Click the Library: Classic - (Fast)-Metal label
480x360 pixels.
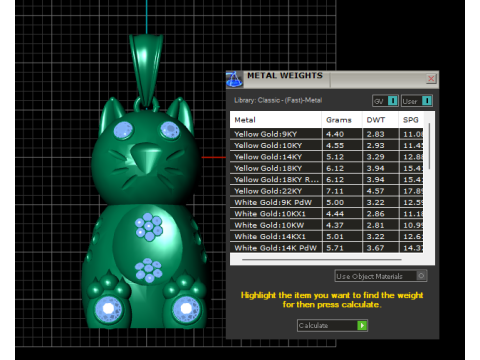[x=278, y=100]
